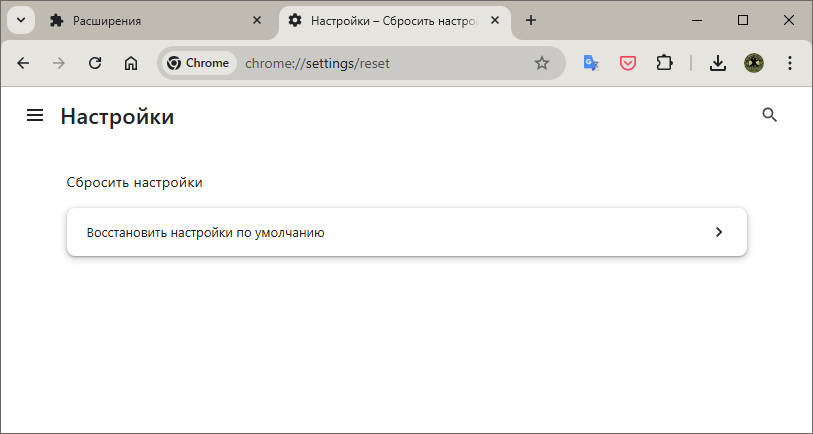Close the Chrome window

[x=789, y=21]
